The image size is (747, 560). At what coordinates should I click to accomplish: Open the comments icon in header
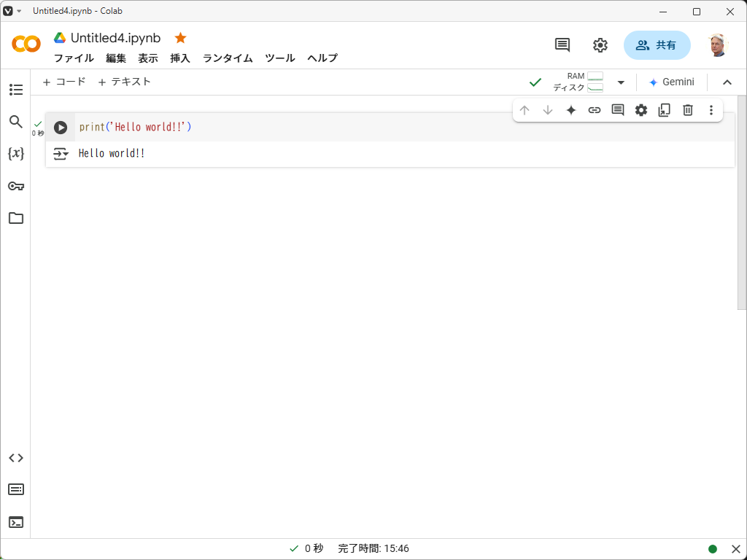click(562, 44)
